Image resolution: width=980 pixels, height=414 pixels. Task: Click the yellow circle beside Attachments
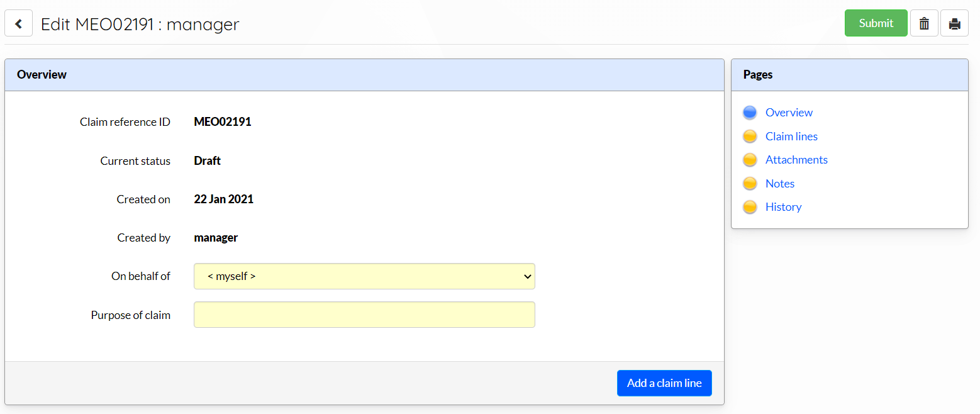click(750, 160)
